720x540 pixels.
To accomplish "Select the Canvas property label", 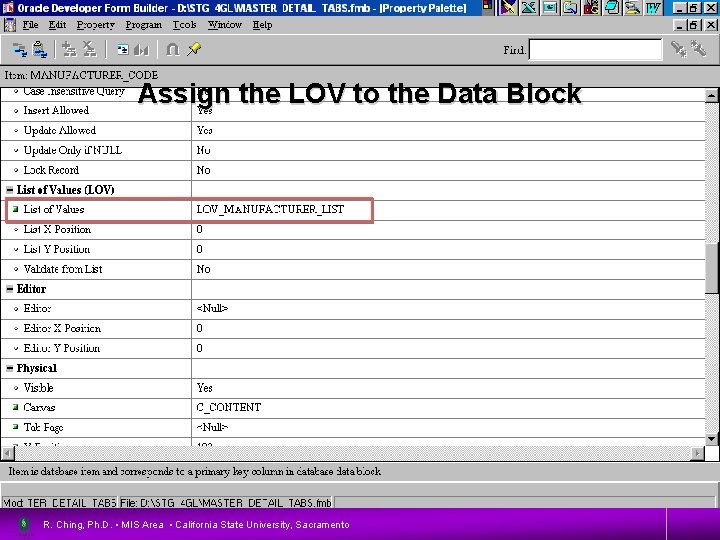I will tap(39, 407).
